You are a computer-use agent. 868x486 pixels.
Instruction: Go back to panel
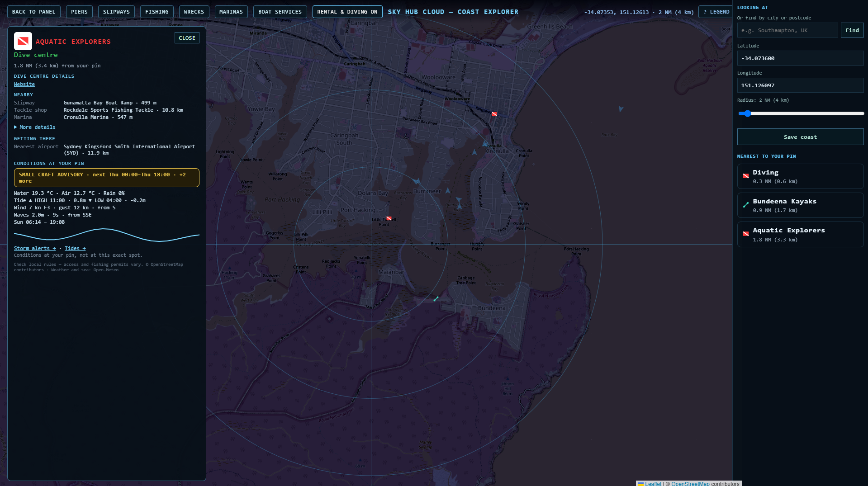[34, 12]
